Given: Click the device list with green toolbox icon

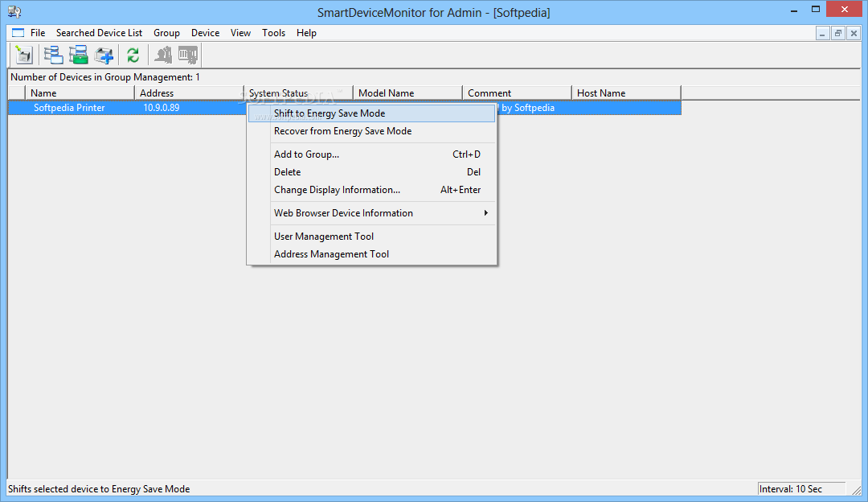Looking at the screenshot, I should [x=79, y=55].
